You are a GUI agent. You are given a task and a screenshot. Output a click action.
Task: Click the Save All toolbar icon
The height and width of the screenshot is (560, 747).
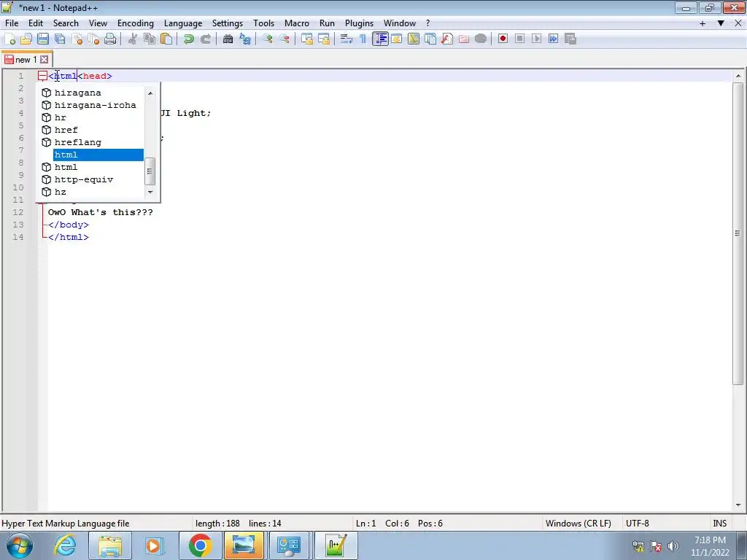[60, 39]
